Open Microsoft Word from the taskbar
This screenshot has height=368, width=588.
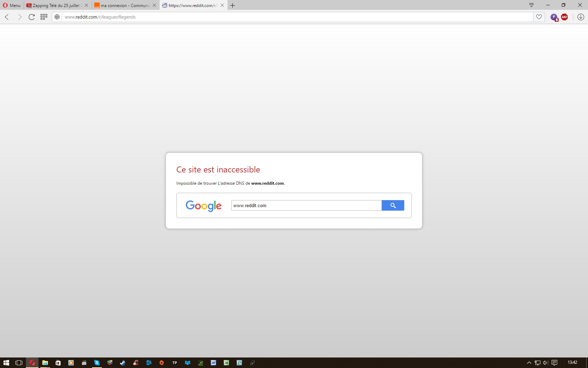pos(213,363)
